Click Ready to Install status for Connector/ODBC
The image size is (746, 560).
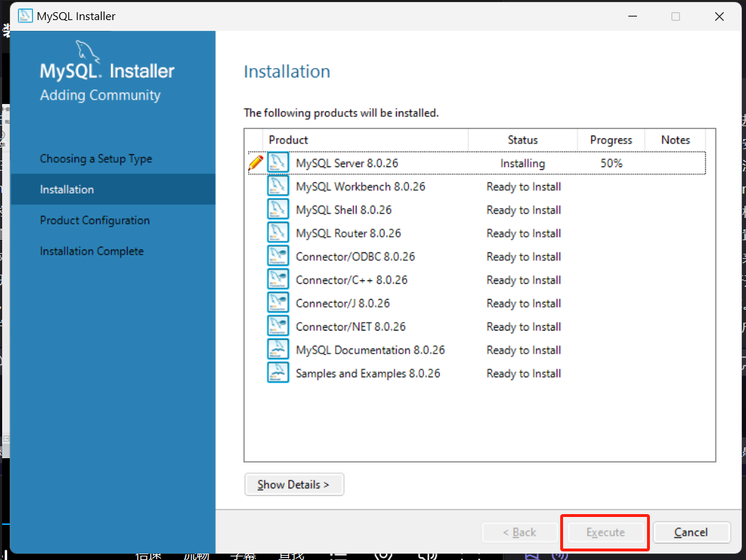point(524,257)
